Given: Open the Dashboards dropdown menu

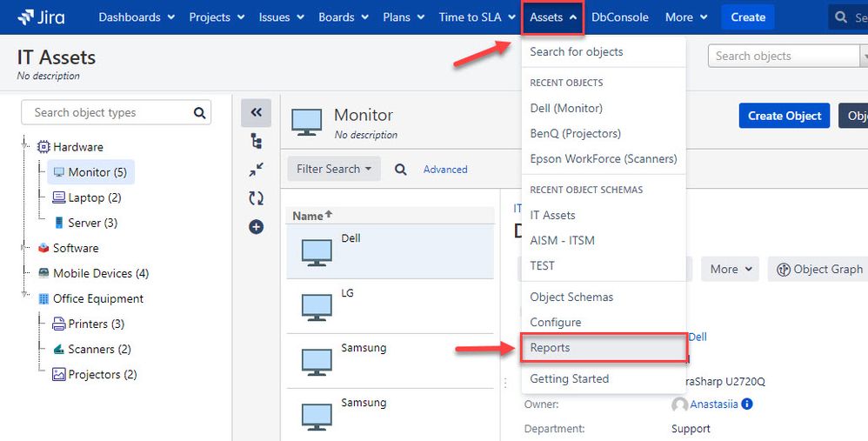Looking at the screenshot, I should coord(137,17).
